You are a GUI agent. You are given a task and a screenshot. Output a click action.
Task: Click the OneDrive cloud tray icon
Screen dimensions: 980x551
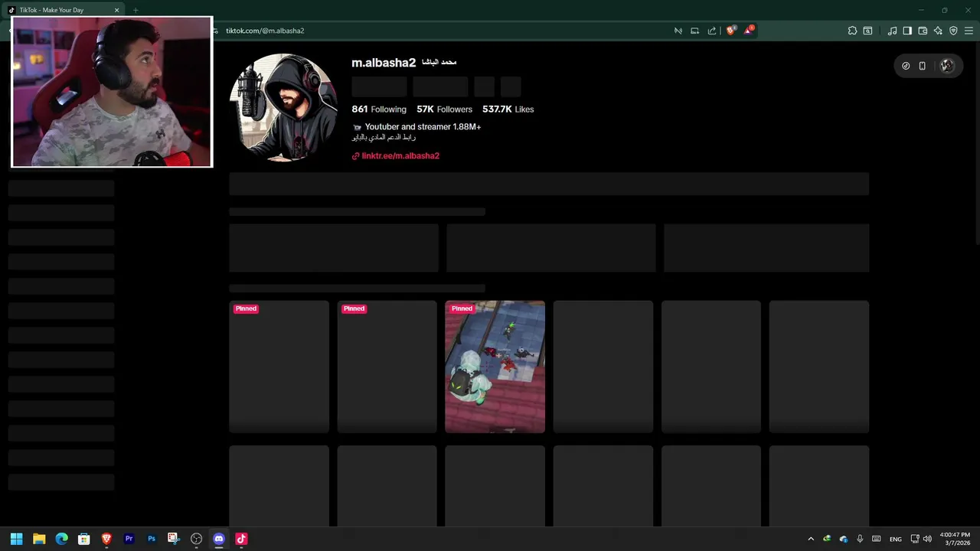pos(844,539)
